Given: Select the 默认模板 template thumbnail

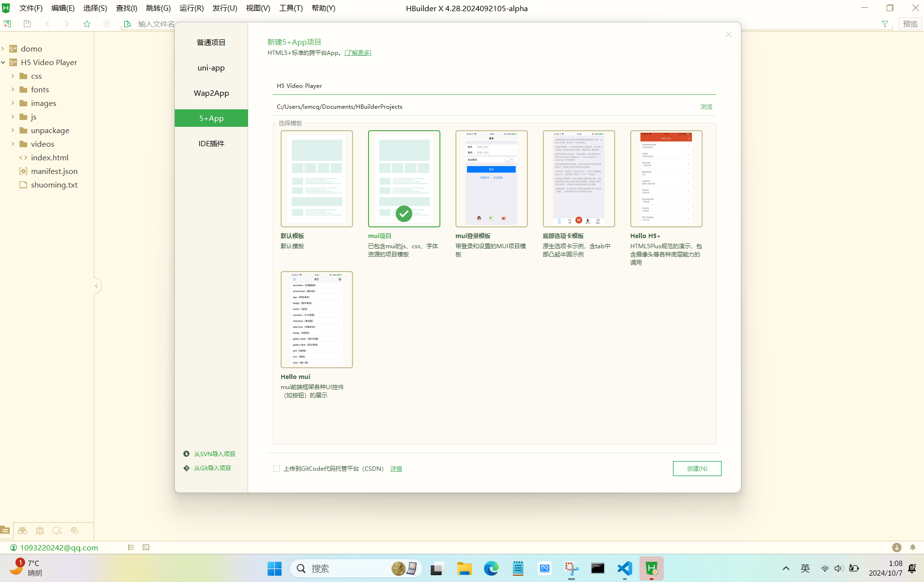Looking at the screenshot, I should tap(317, 179).
